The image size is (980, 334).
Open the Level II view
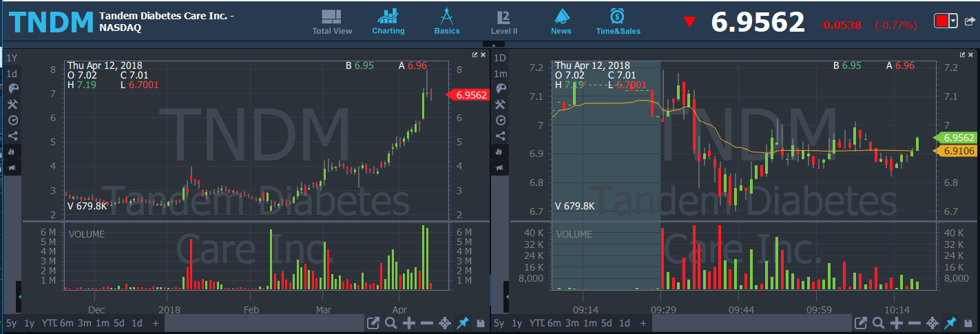(x=504, y=22)
